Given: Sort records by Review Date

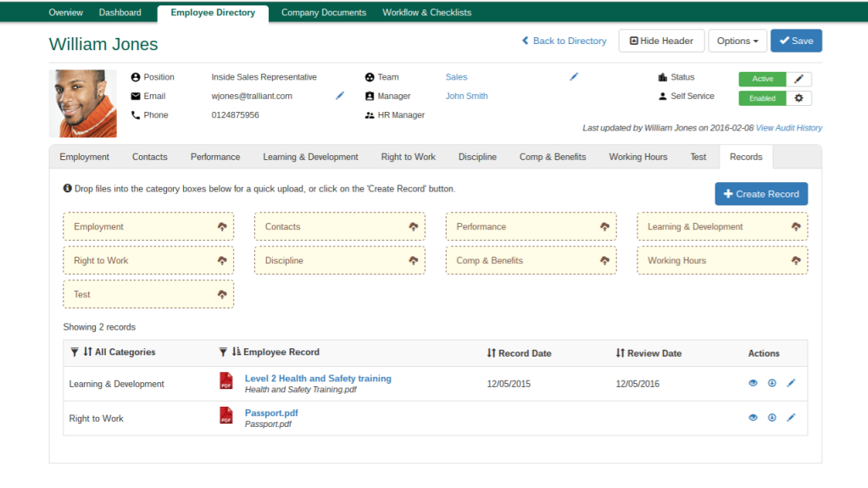Looking at the screenshot, I should tap(648, 353).
